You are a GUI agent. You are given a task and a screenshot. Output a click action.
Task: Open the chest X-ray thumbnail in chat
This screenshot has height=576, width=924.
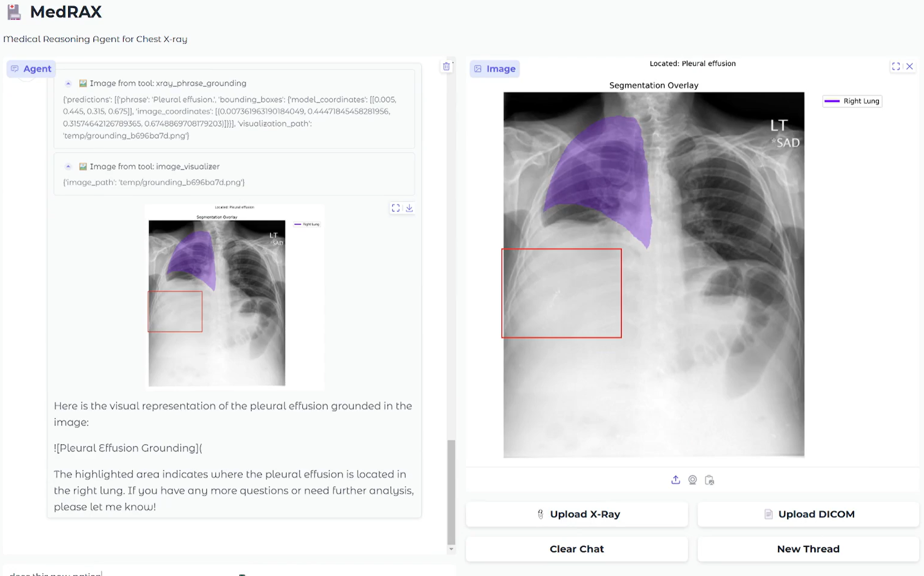[x=217, y=302]
